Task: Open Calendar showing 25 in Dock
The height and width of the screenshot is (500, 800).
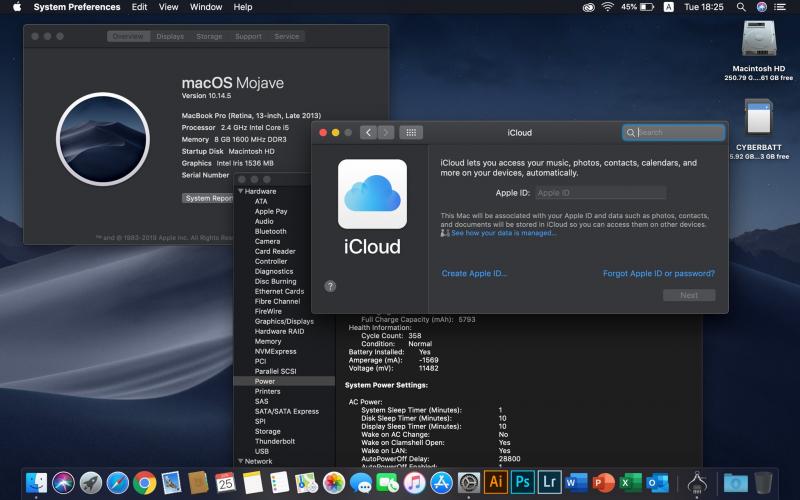Action: point(226,482)
